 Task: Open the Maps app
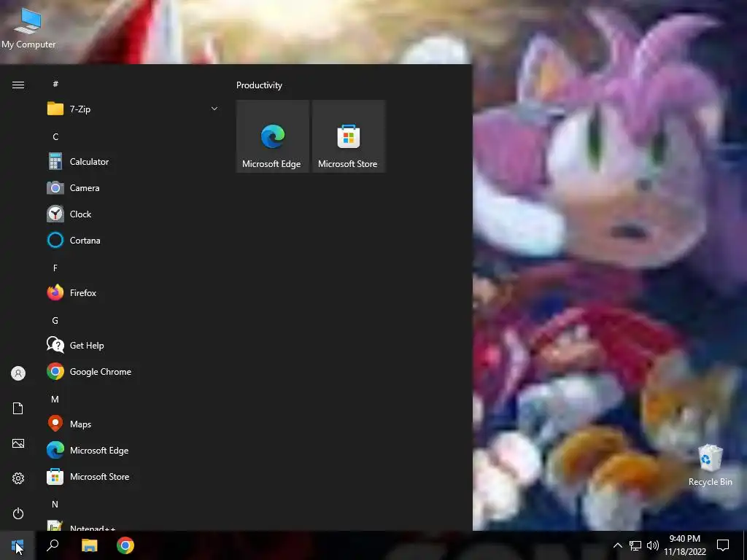click(x=133, y=424)
